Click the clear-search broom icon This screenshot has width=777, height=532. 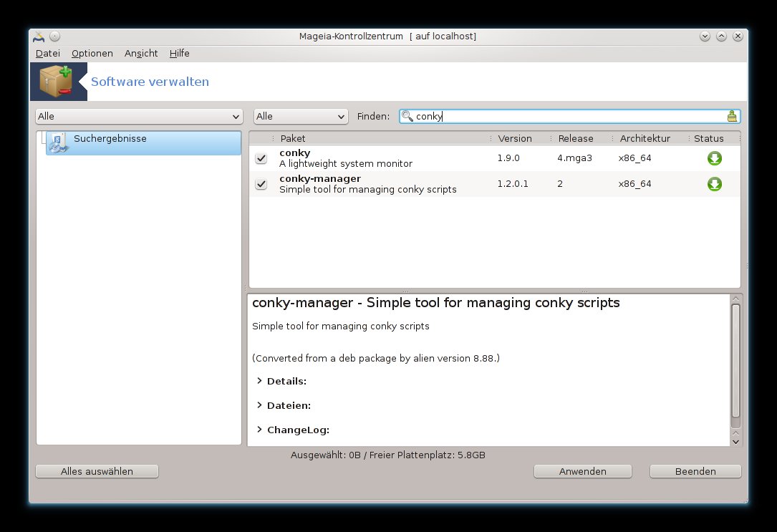click(x=731, y=116)
